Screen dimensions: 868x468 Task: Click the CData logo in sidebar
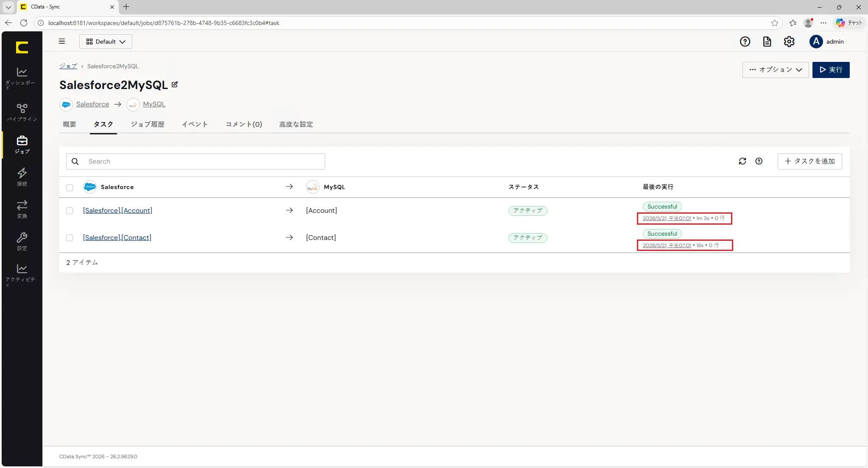[x=22, y=47]
